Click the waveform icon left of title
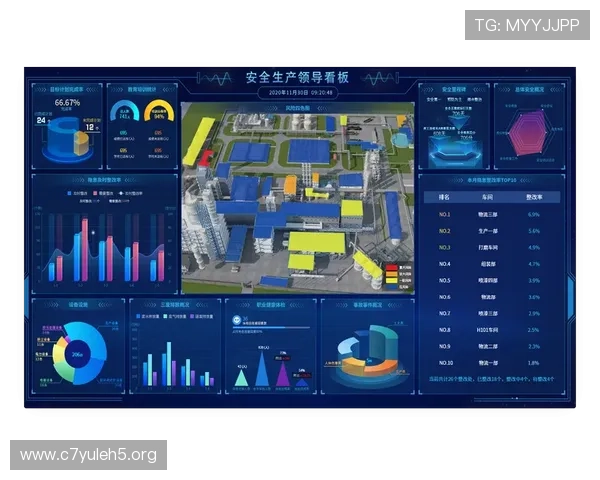The width and height of the screenshot is (600, 480). point(216,77)
